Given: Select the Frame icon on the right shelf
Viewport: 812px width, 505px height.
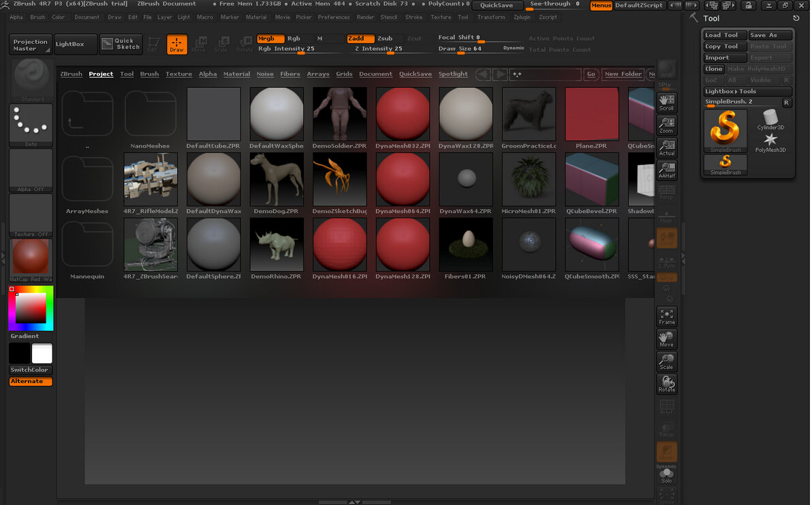Looking at the screenshot, I should pos(666,316).
